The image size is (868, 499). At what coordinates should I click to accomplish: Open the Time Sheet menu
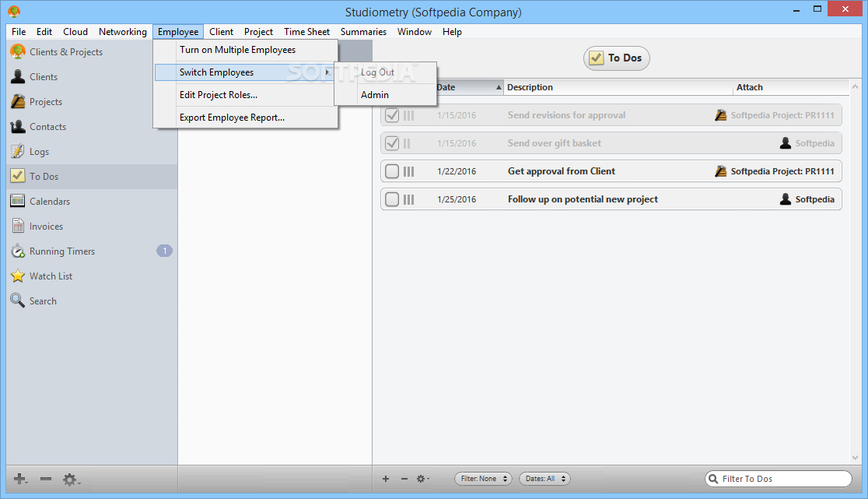click(x=306, y=32)
